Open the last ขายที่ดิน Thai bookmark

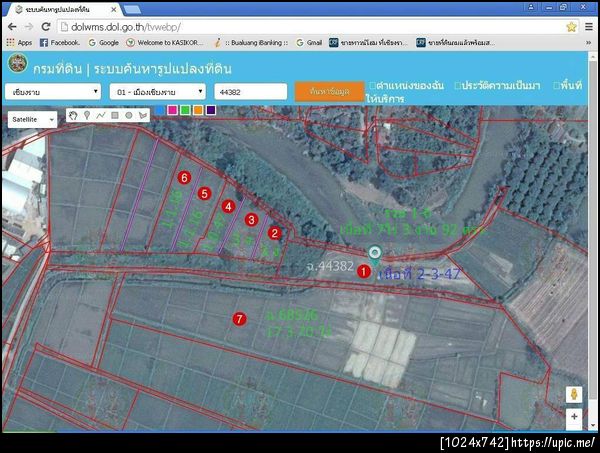click(x=455, y=42)
